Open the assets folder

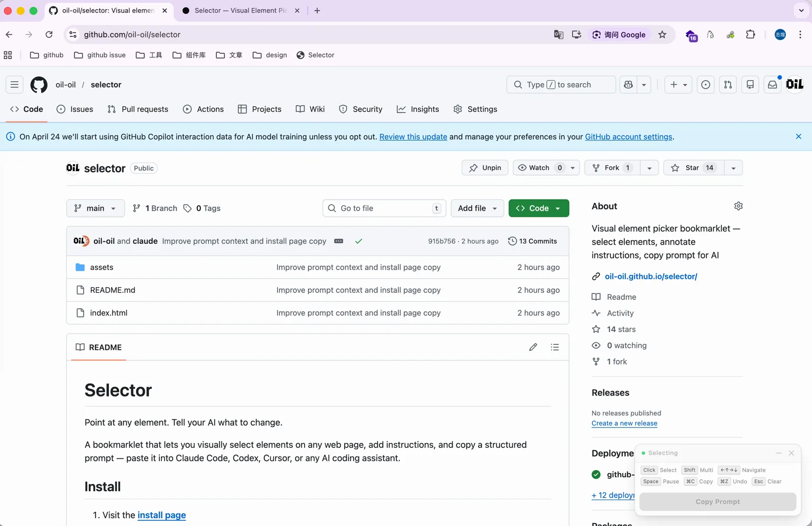point(101,268)
